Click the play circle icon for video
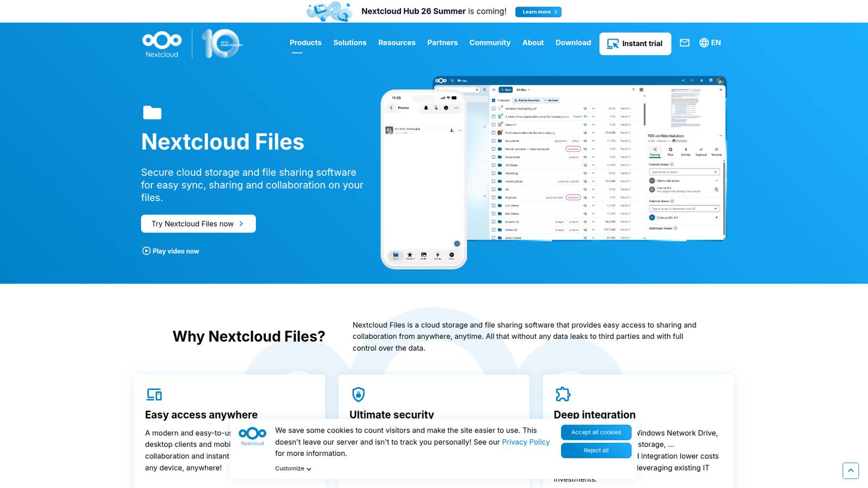Viewport: 868px width, 488px height. click(146, 251)
